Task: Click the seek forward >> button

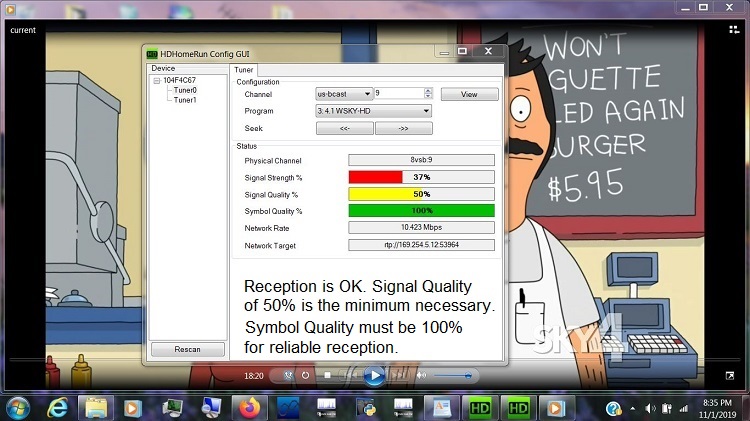Action: [x=404, y=128]
